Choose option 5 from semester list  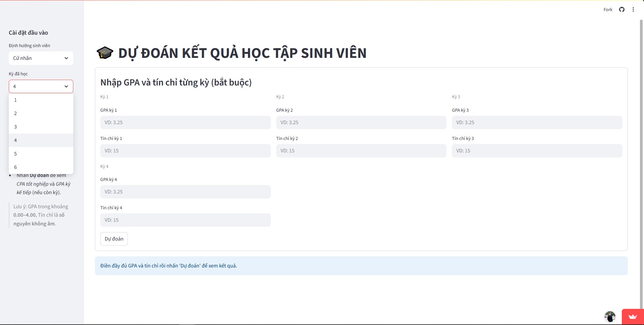point(41,154)
